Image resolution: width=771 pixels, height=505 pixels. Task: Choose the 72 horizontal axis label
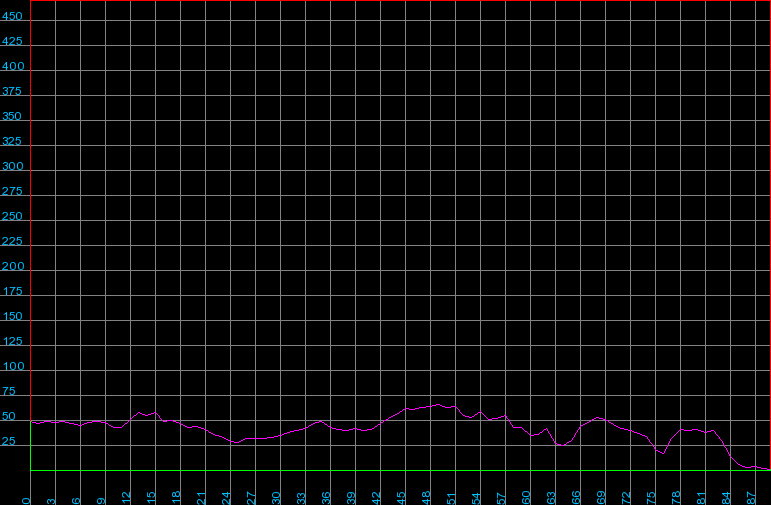[x=626, y=498]
